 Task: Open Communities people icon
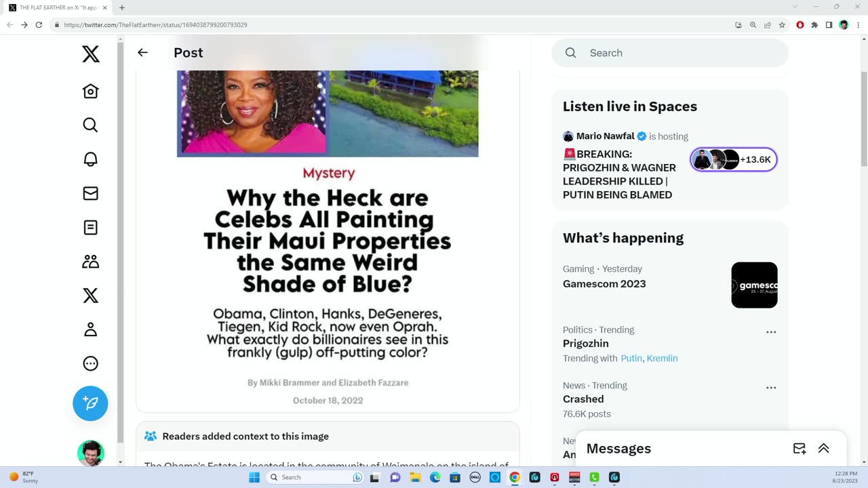[x=90, y=262]
